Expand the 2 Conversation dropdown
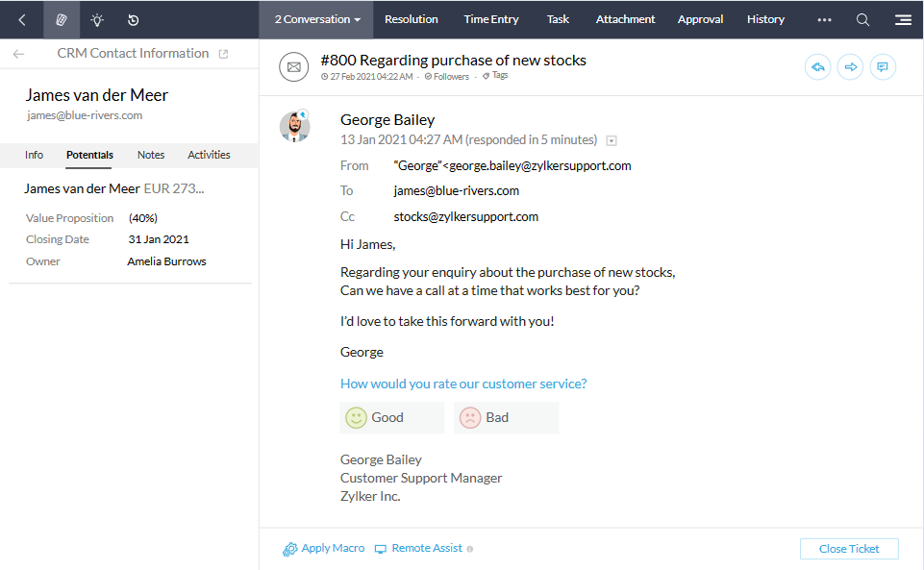 point(317,19)
